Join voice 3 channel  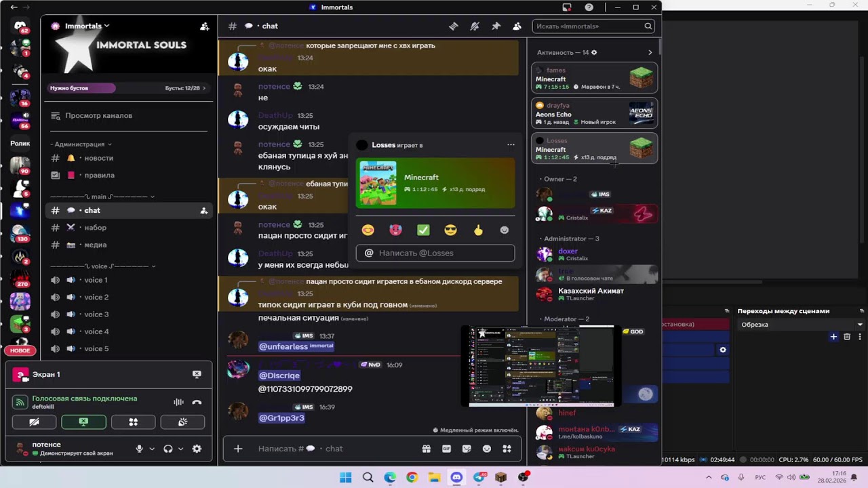[x=129, y=314]
